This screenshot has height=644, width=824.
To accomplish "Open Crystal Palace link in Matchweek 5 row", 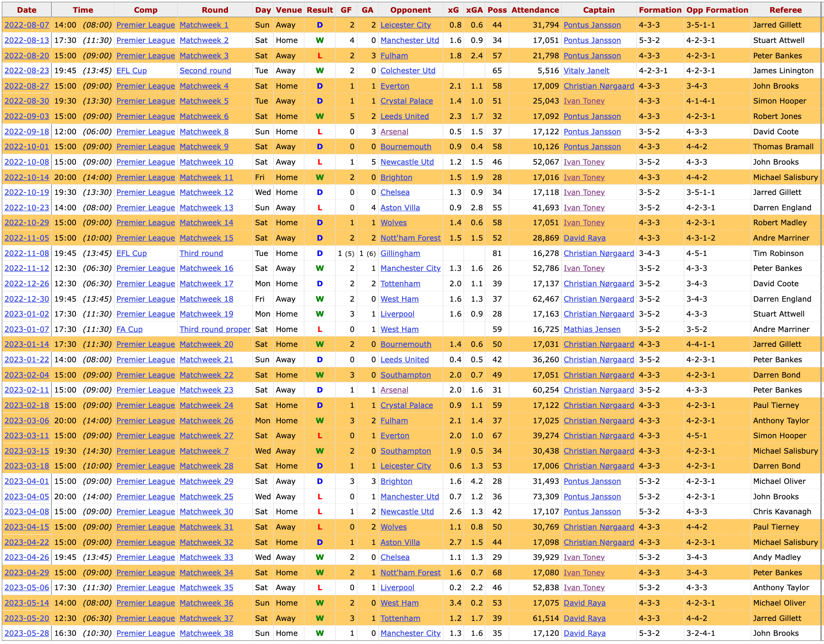I will [407, 101].
